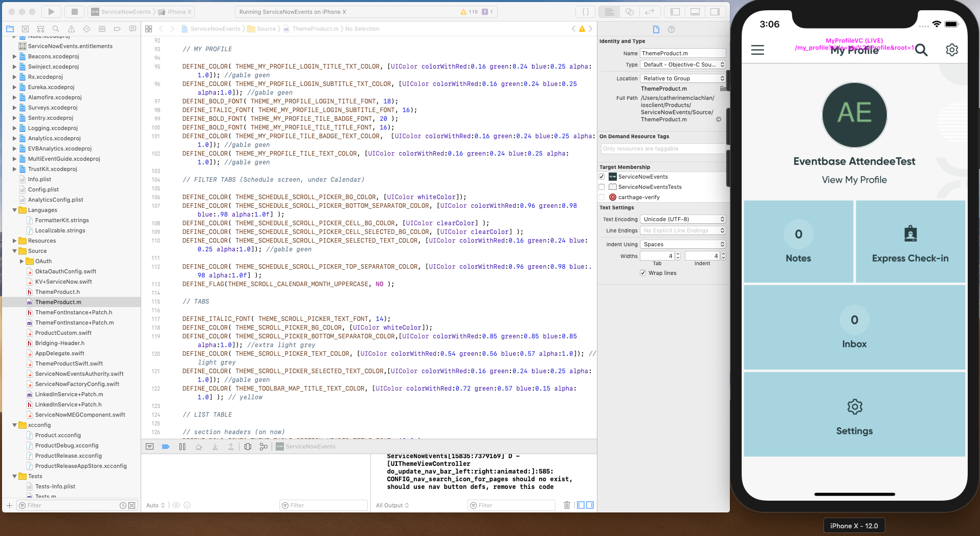The width and height of the screenshot is (980, 536).
Task: Collapse the Source folder
Action: 14,251
